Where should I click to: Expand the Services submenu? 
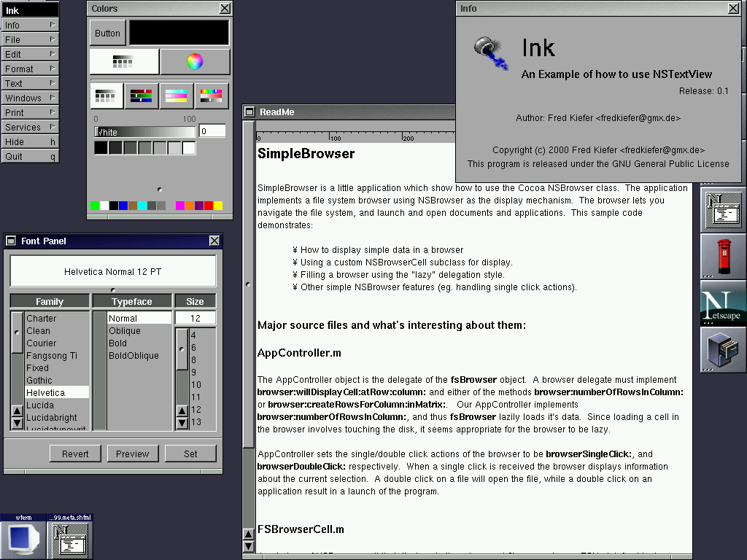(30, 127)
